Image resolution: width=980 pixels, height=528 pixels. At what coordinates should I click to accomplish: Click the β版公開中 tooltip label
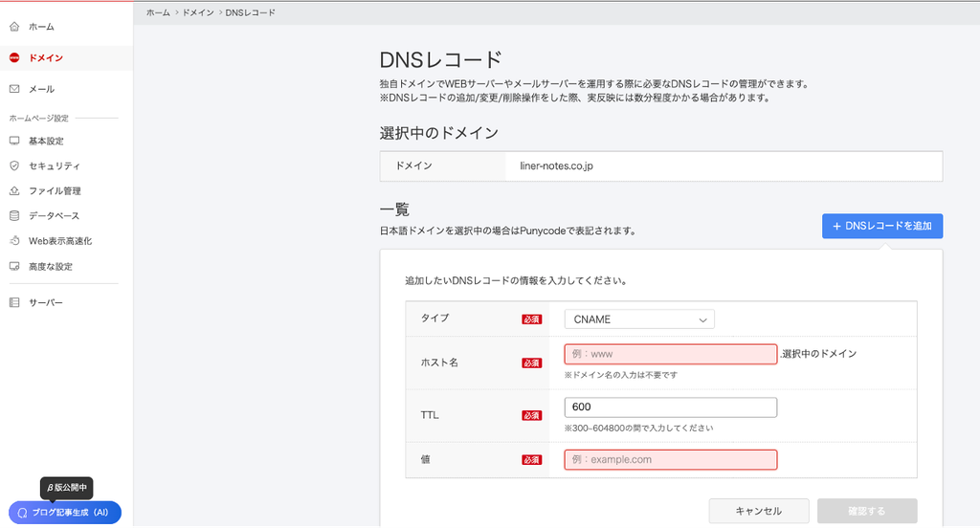pyautogui.click(x=67, y=488)
